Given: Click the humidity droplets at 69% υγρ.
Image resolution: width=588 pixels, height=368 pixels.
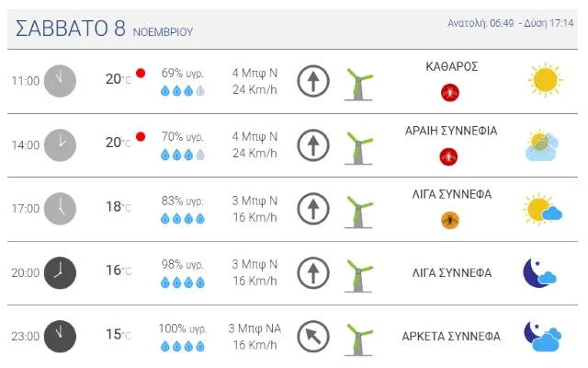Looking at the screenshot, I should click(x=183, y=91).
